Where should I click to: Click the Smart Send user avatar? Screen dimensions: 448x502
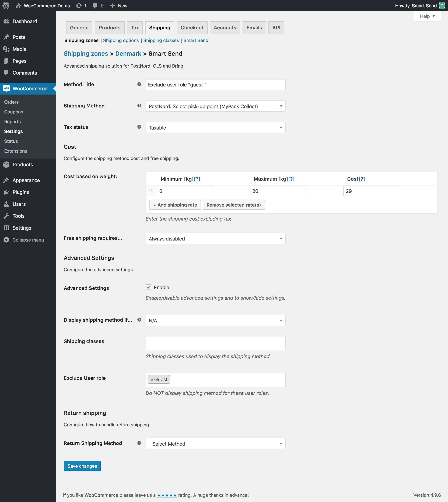coord(442,5)
